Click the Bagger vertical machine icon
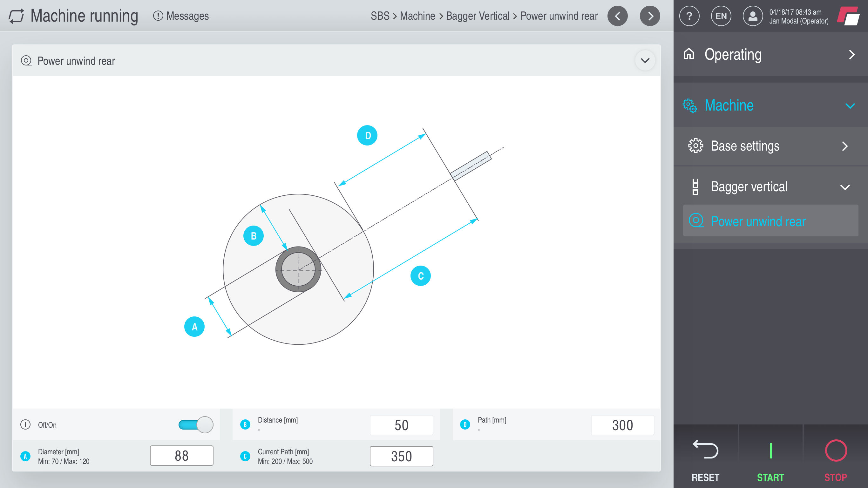Viewport: 868px width, 488px height. [x=695, y=186]
